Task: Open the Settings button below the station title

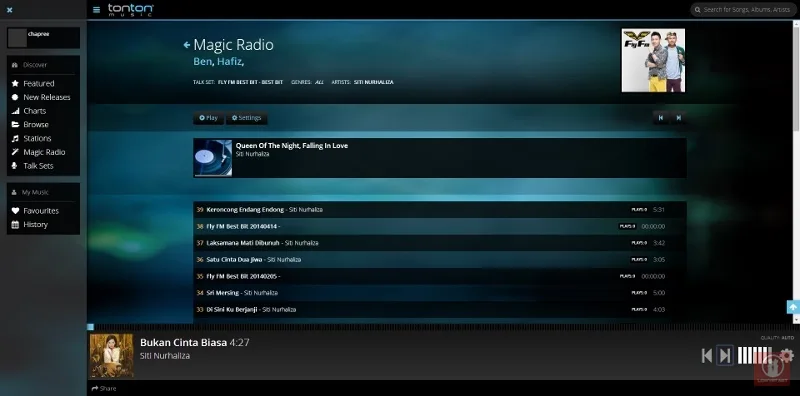Action: (x=246, y=118)
